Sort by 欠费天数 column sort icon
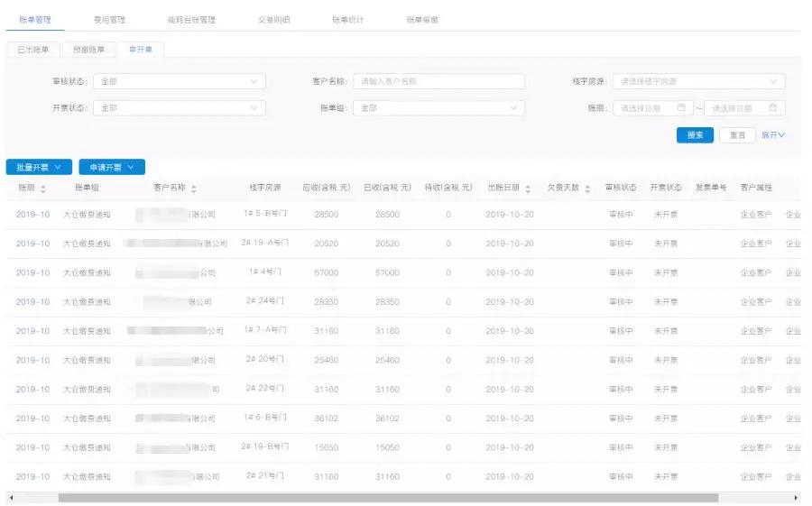This screenshot has height=506, width=812. coord(588,189)
